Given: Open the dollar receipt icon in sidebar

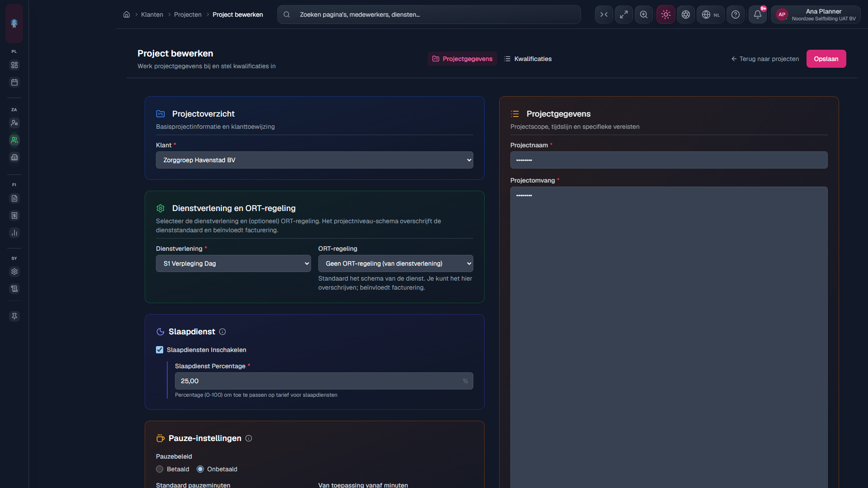Looking at the screenshot, I should point(14,216).
